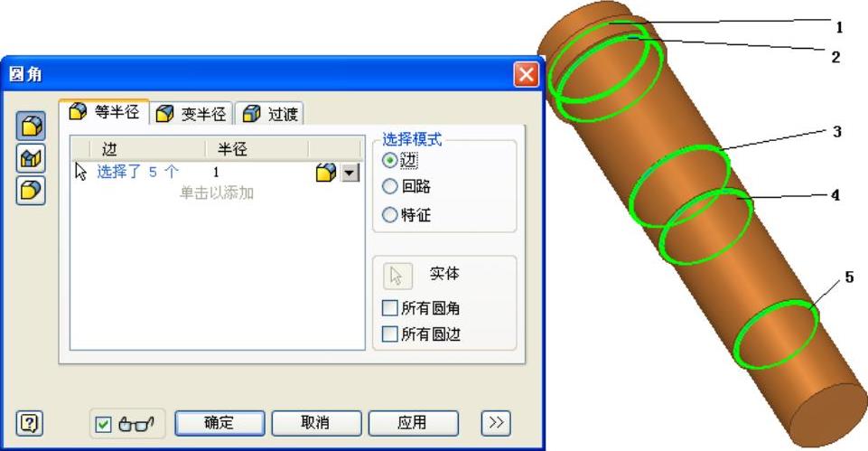Click the pointer icon beside 选择了 5 个

coord(80,172)
